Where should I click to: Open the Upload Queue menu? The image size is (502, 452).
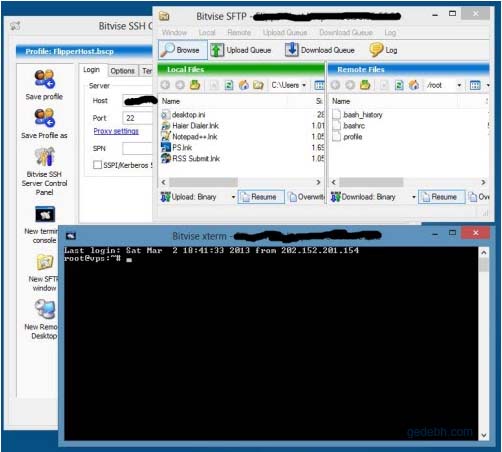[x=285, y=32]
